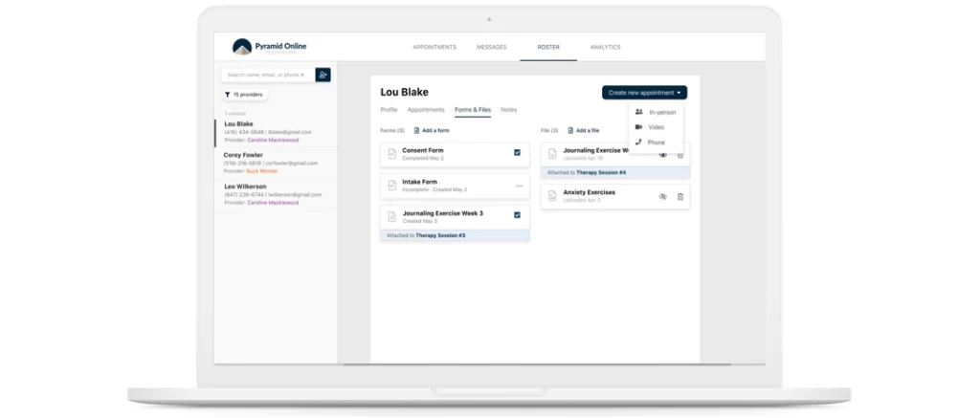Click the Pyramid Online logo
Screen dimensions: 980x418
[x=270, y=47]
